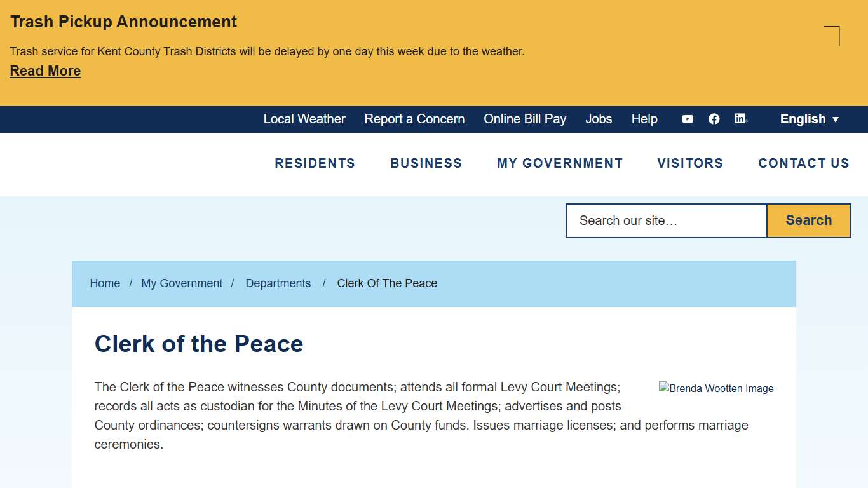The width and height of the screenshot is (868, 488).
Task: Open the VISITORS navigation menu
Action: (690, 163)
